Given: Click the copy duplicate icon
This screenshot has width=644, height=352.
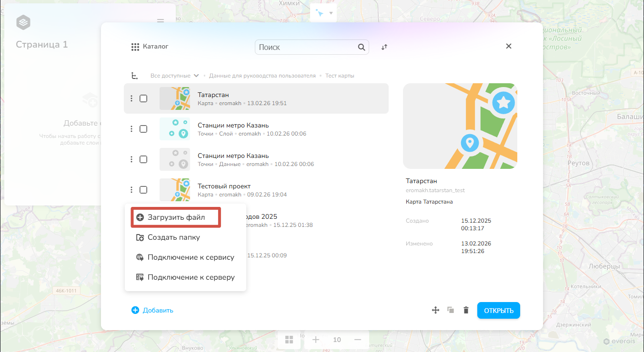Looking at the screenshot, I should [x=451, y=310].
